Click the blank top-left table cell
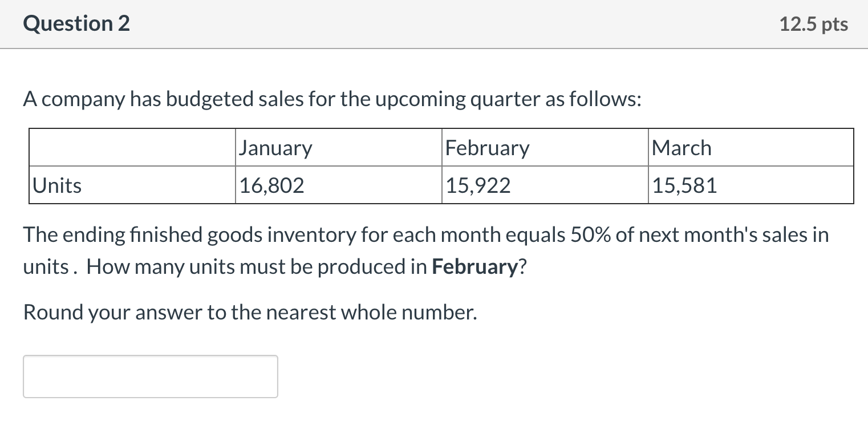 [x=132, y=148]
